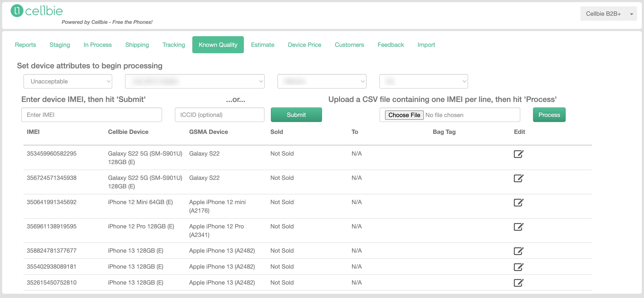The image size is (644, 298).
Task: Edit the row for IMEI 352615450752810
Action: click(519, 282)
